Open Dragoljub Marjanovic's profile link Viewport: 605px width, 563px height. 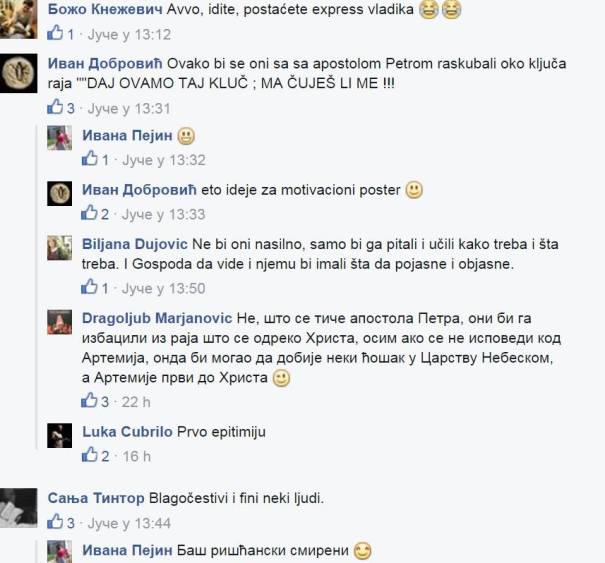[x=157, y=318]
